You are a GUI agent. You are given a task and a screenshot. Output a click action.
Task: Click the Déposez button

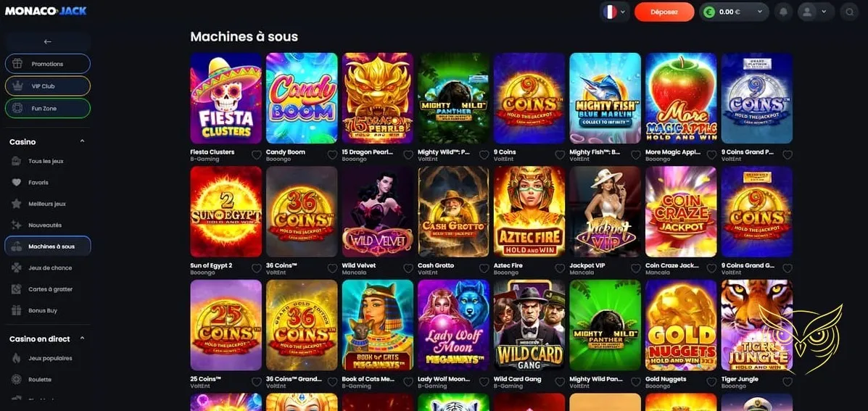coord(664,12)
